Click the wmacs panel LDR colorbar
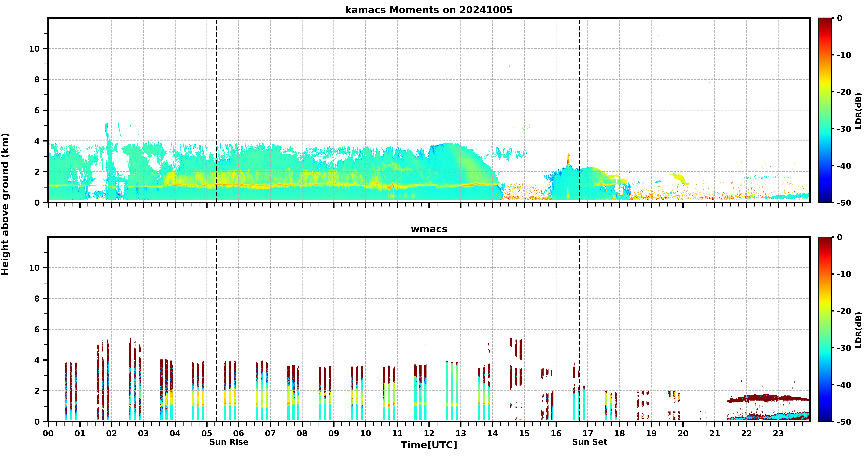The height and width of the screenshot is (456, 868). click(825, 329)
